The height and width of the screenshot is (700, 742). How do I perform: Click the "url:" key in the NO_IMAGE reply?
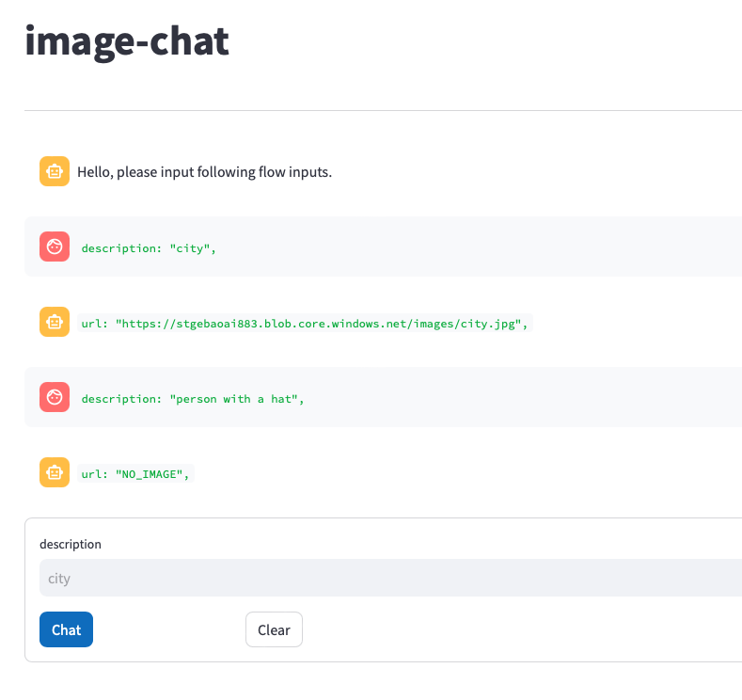95,474
